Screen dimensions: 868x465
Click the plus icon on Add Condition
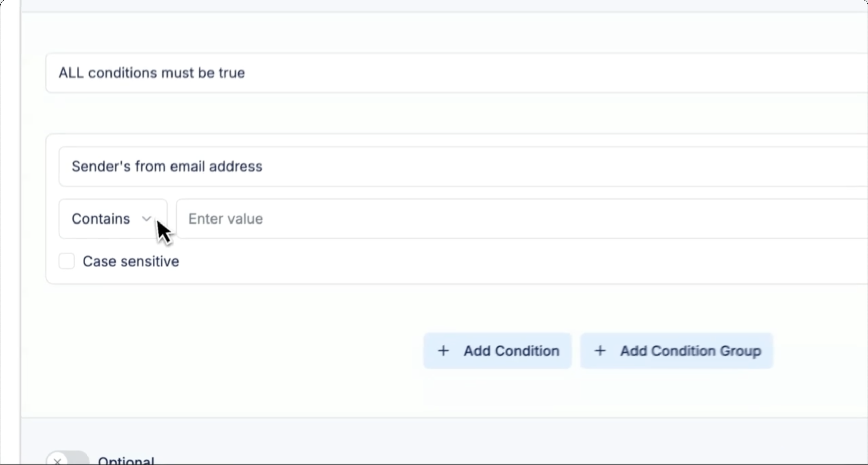[x=443, y=351]
